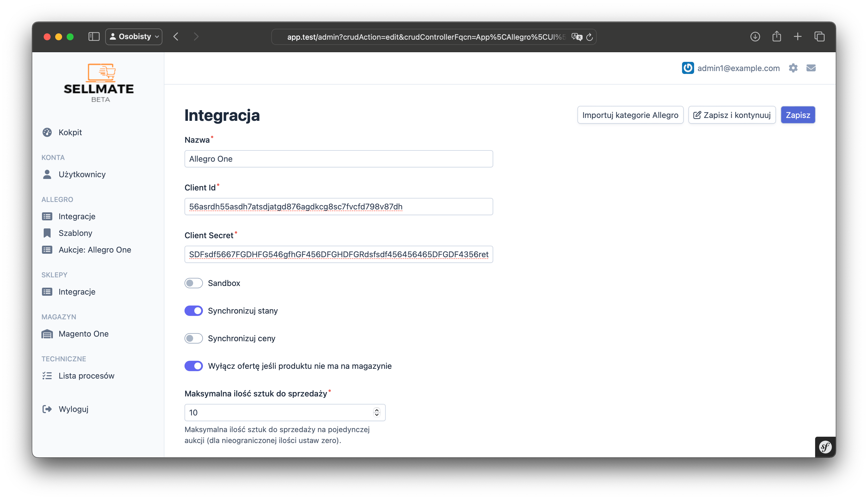Toggle the Sandbox switch off/on
The image size is (868, 500).
pos(194,283)
